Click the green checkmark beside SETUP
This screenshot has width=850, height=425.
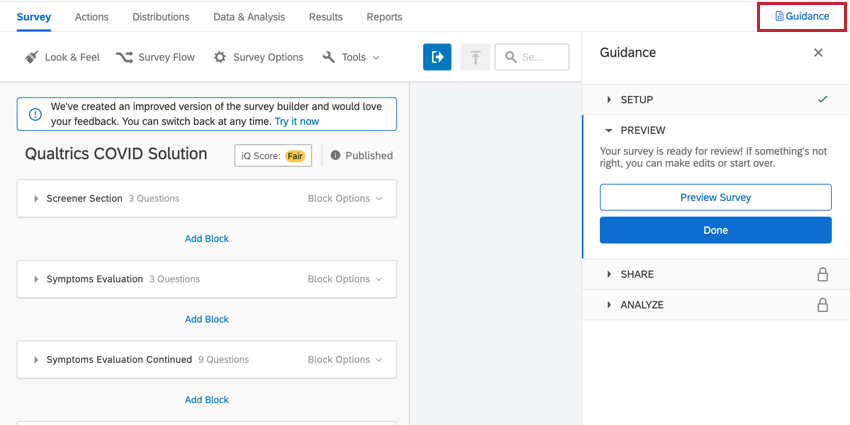[822, 99]
